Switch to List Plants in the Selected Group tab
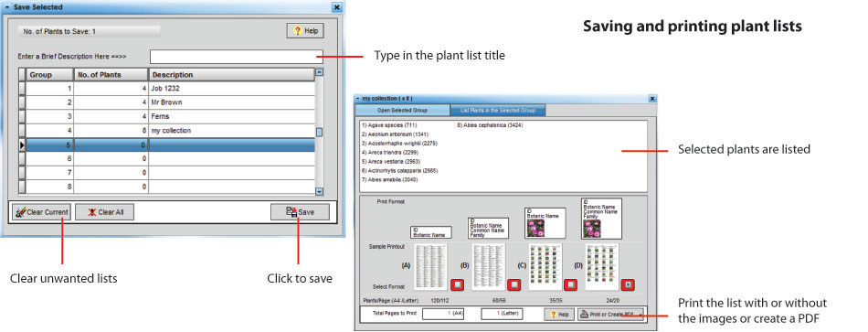This screenshot has height=332, width=868. click(x=498, y=111)
